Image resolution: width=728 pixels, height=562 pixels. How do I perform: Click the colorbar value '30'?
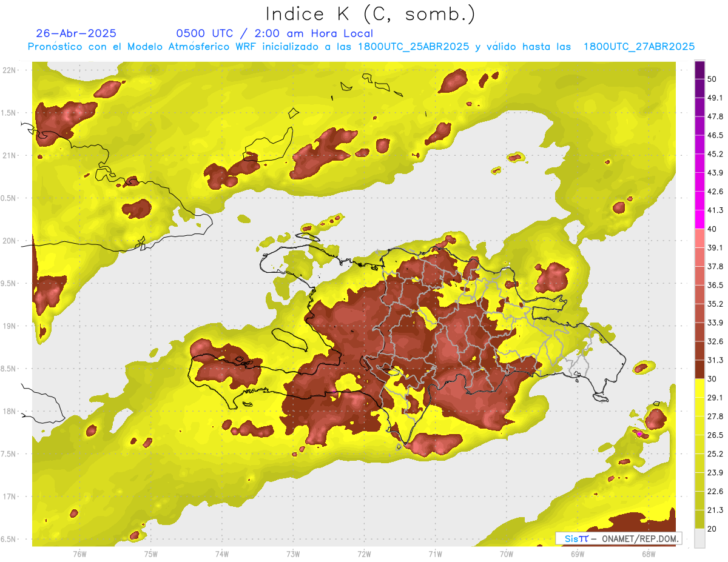pos(712,379)
